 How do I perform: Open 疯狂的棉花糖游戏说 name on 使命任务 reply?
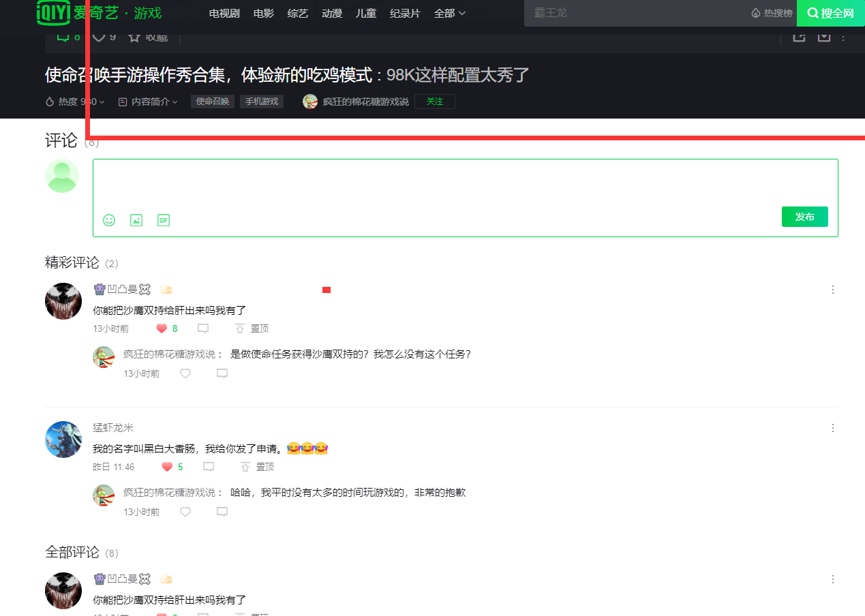coord(169,354)
